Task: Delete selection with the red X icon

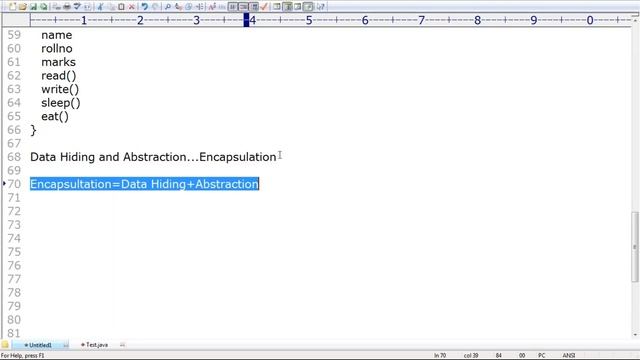Action: (x=131, y=7)
